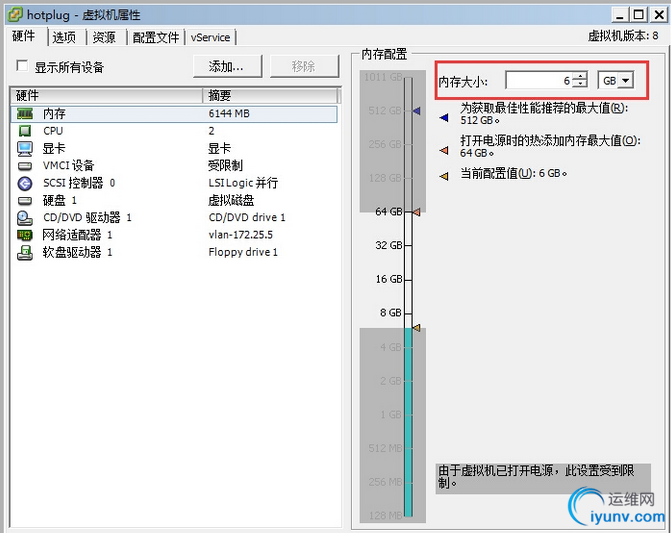Click the disabled 移除 button
Image resolution: width=671 pixels, height=533 pixels.
pyautogui.click(x=304, y=66)
